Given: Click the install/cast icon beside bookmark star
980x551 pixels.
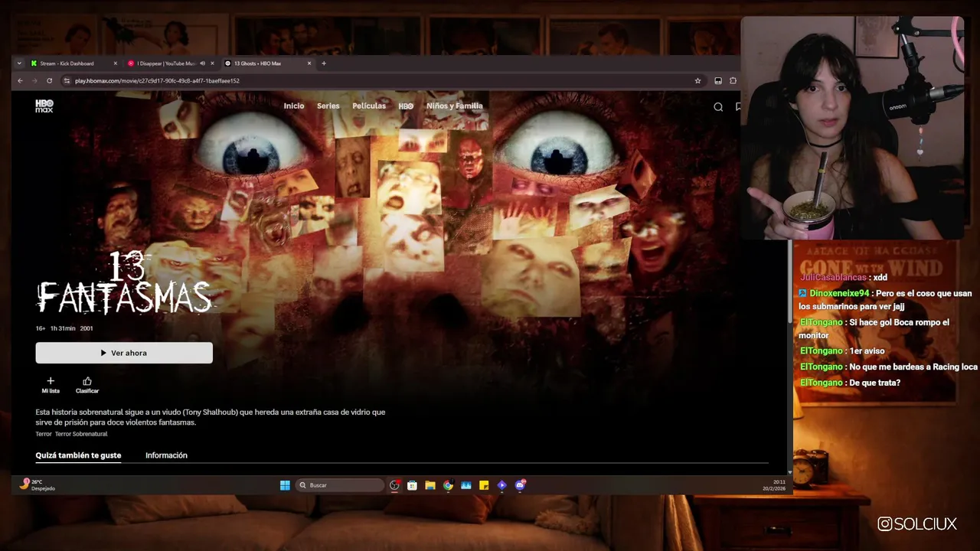Looking at the screenshot, I should coord(718,80).
